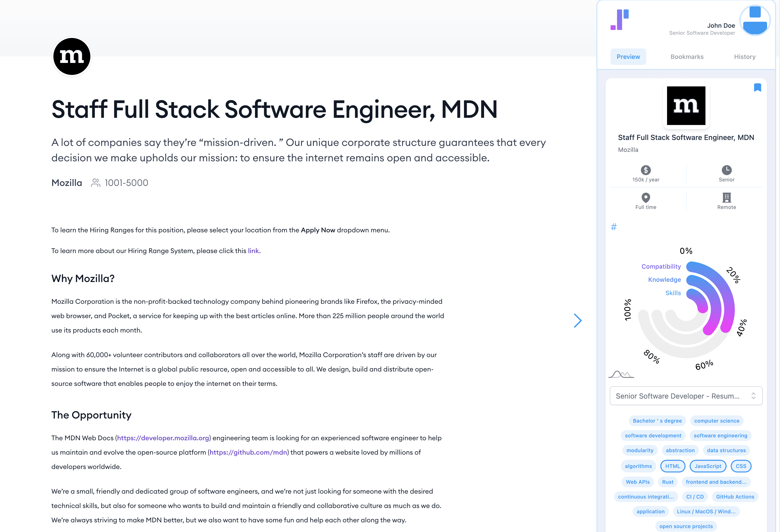Click the job title in the preview card

coord(686,138)
